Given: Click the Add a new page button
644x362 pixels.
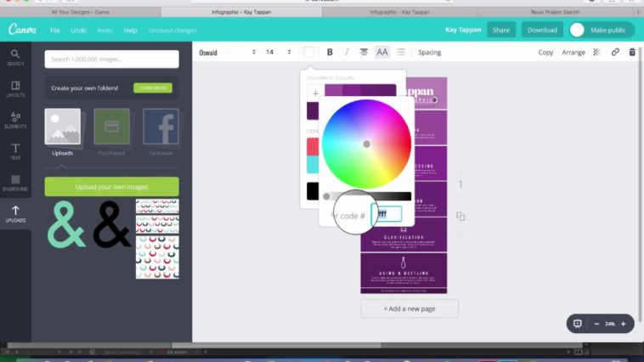Looking at the screenshot, I should tap(410, 308).
